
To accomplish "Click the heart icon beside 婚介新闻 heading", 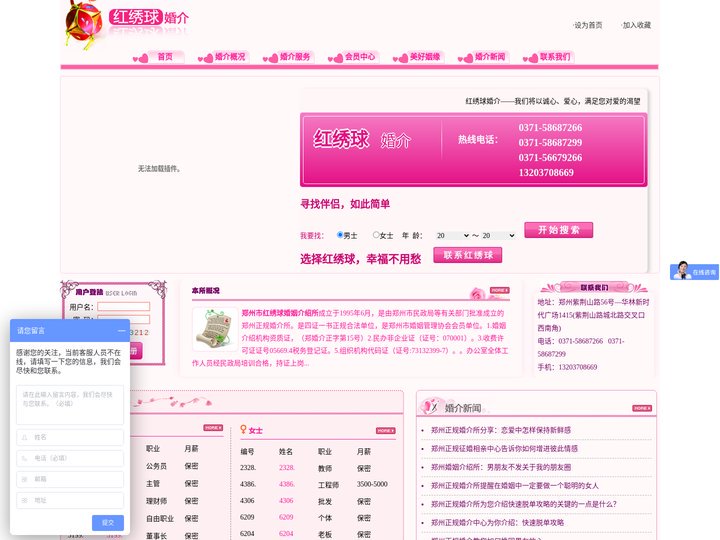I will tap(431, 405).
